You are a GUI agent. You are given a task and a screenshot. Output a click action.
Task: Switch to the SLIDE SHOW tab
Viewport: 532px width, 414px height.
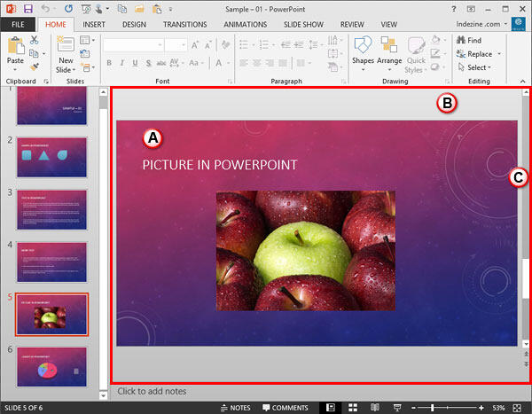click(303, 25)
